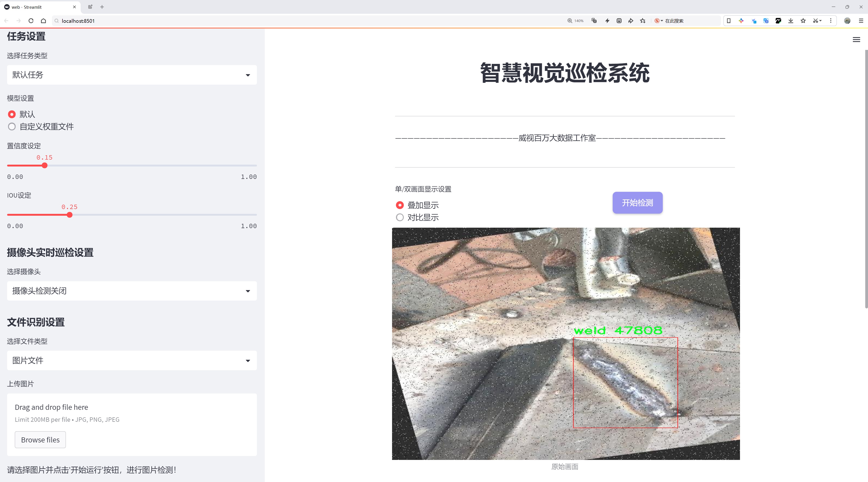Click the smiley face reader icon
The height and width of the screenshot is (482, 868).
pyautogui.click(x=619, y=21)
